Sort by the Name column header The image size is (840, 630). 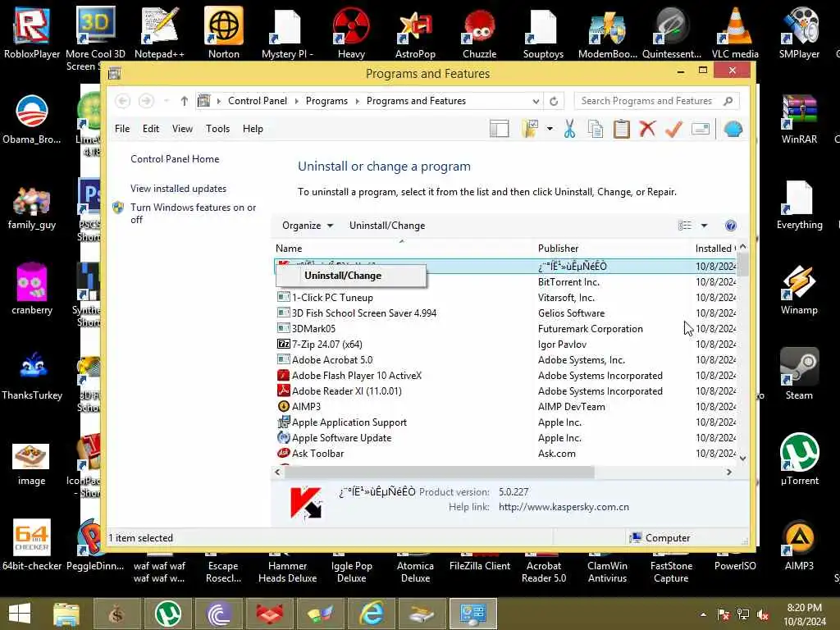click(402, 249)
